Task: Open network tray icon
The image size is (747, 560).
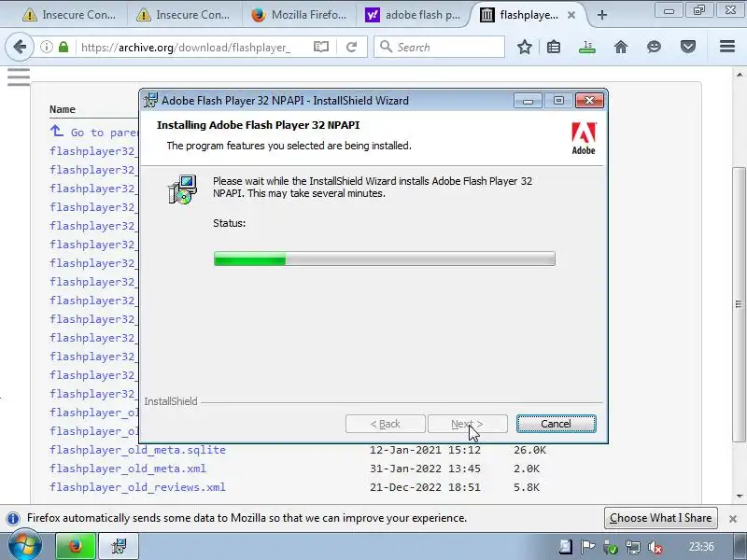Action: click(x=633, y=547)
